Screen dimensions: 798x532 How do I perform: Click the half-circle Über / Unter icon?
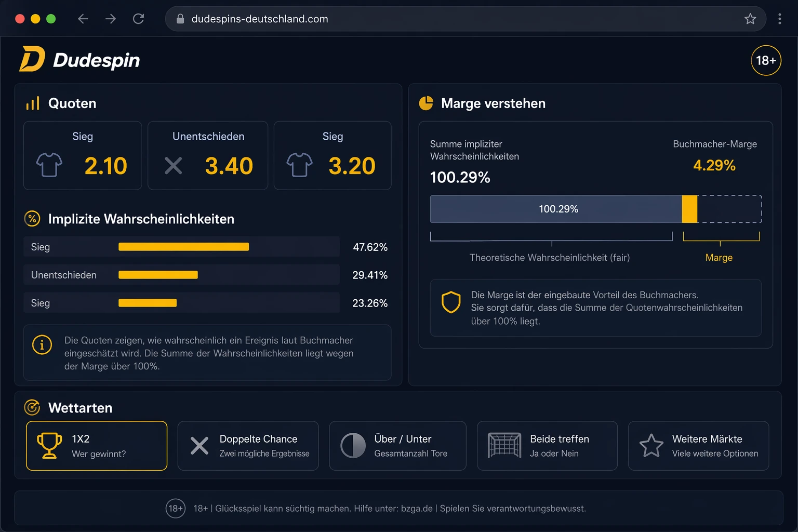353,445
